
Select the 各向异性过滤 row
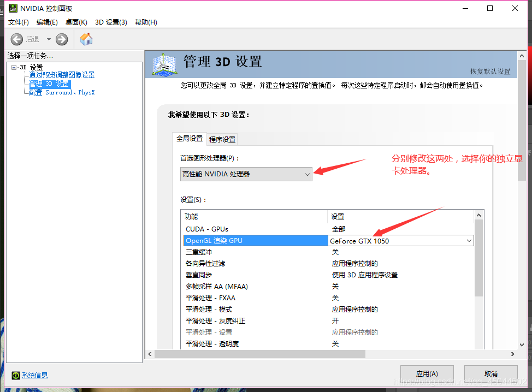328,264
